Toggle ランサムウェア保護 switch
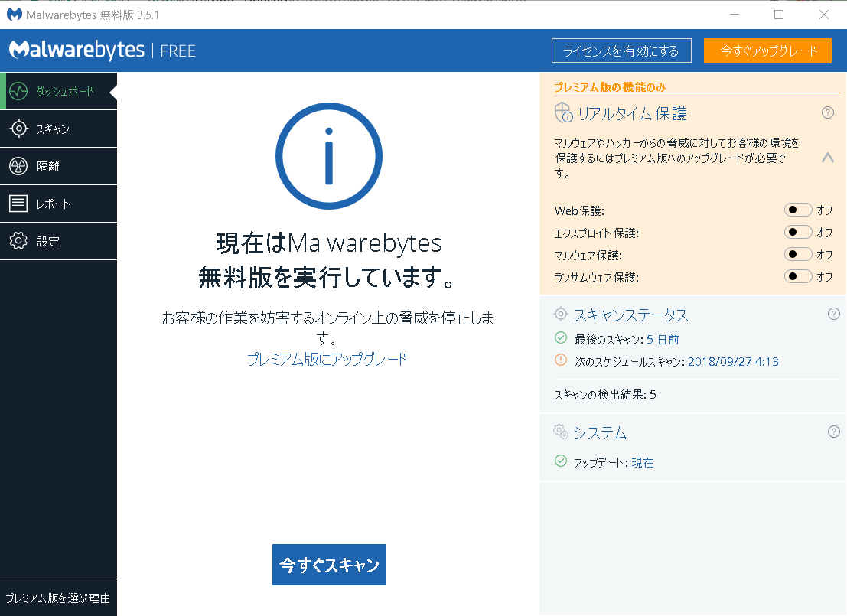Image resolution: width=847 pixels, height=616 pixels. click(798, 276)
